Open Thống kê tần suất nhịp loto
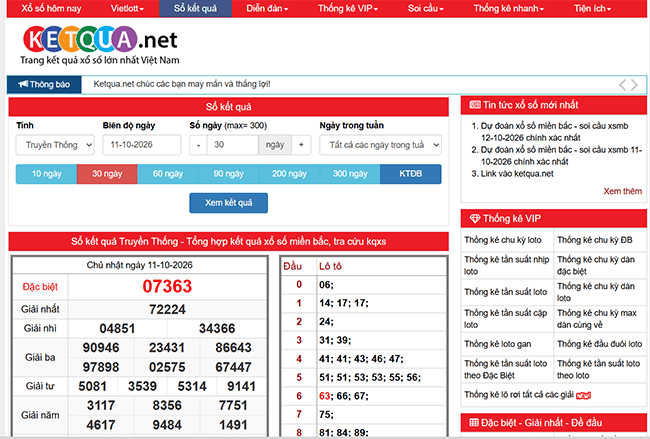The image size is (650, 439). (507, 265)
